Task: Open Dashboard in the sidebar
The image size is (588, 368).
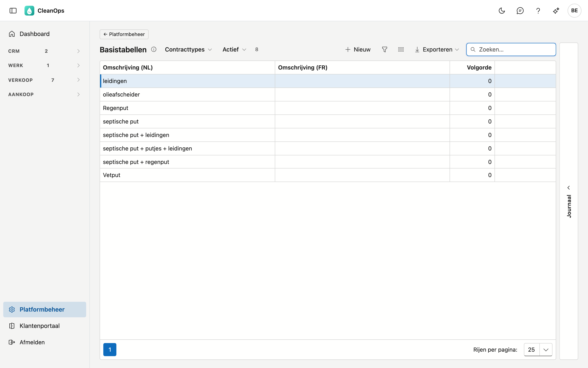Action: point(45,34)
